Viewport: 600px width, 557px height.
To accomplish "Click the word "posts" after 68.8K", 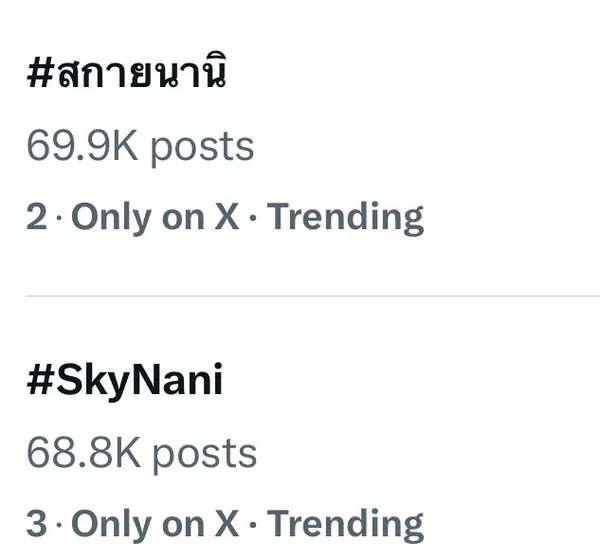I will tap(204, 455).
